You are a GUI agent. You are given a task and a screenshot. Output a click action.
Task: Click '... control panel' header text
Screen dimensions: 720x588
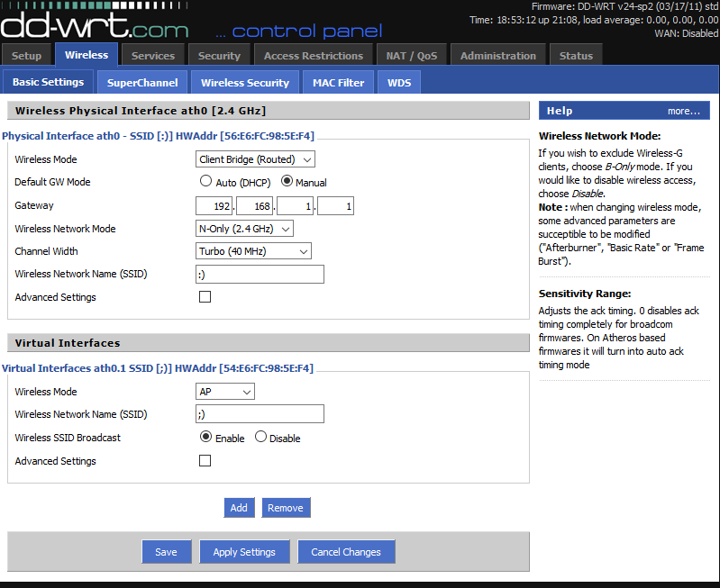point(298,31)
